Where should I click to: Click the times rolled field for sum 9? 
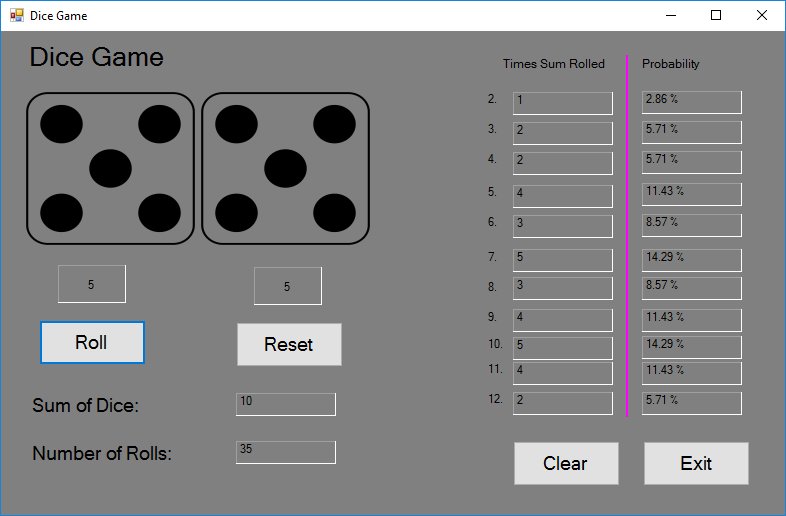[x=562, y=320]
